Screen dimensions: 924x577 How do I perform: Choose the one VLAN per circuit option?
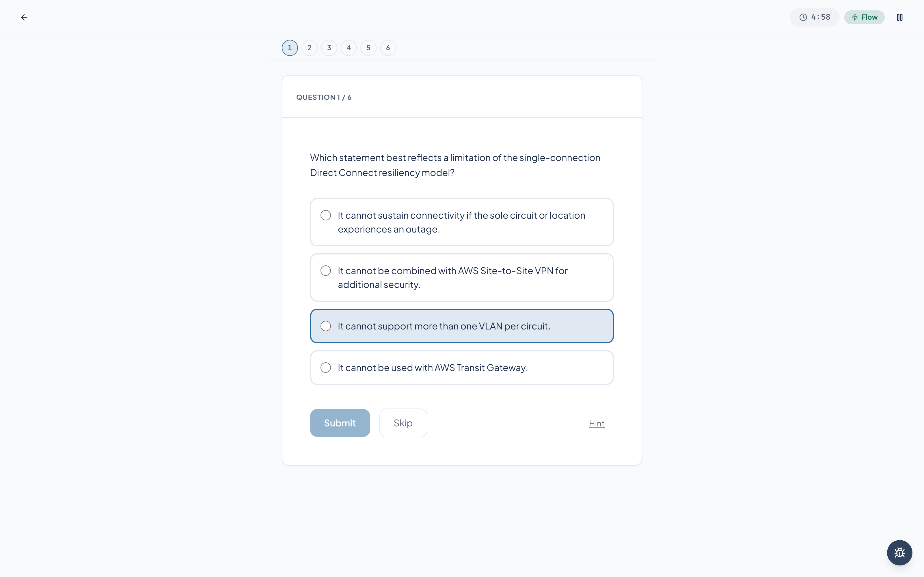462,326
